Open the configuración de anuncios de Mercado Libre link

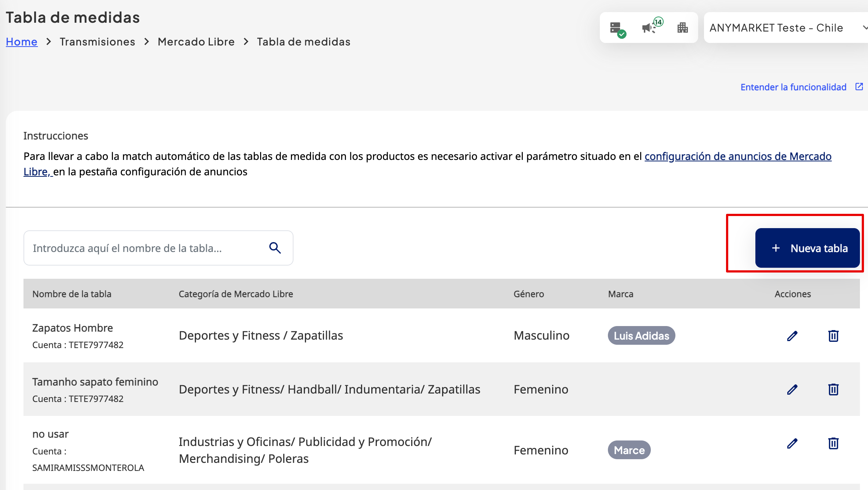[737, 156]
